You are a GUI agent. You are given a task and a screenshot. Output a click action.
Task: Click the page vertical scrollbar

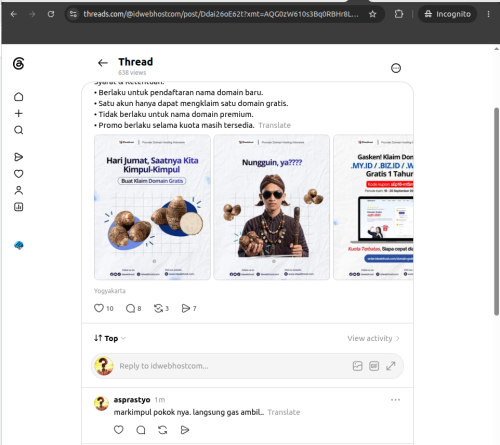click(x=496, y=211)
